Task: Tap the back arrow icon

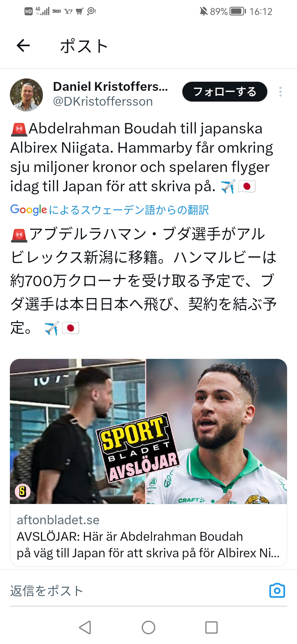Action: click(x=23, y=45)
